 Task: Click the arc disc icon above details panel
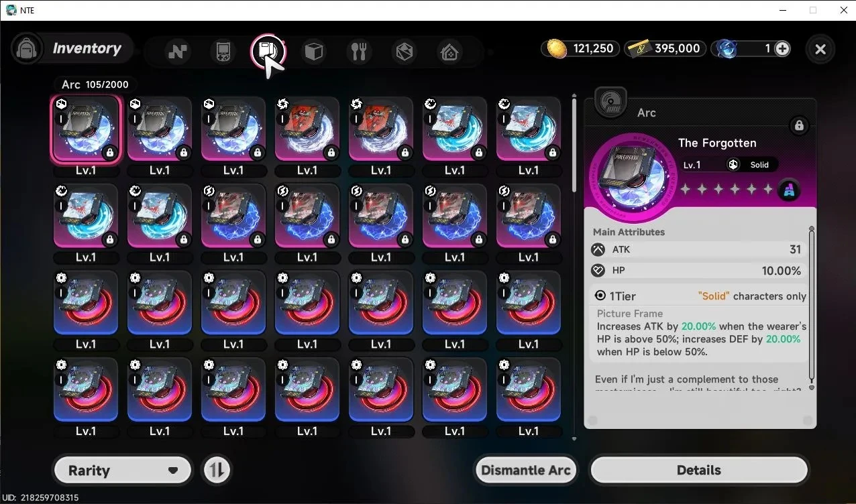click(x=610, y=103)
